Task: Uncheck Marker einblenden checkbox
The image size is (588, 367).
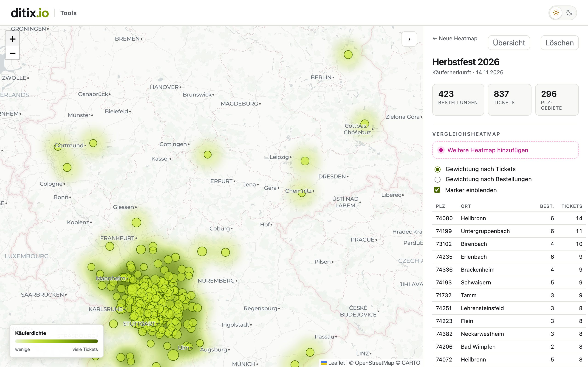Action: pyautogui.click(x=437, y=190)
